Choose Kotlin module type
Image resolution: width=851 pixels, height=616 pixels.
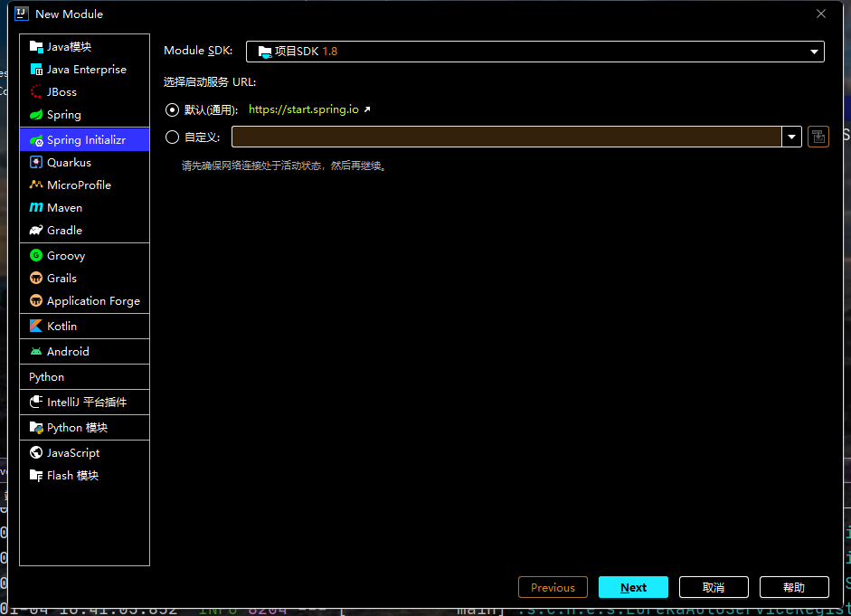click(x=85, y=327)
